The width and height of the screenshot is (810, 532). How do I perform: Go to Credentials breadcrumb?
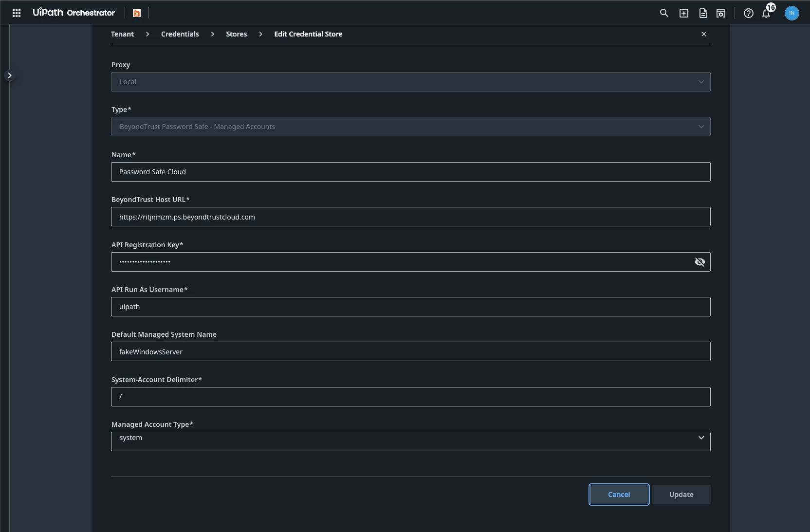pos(180,34)
